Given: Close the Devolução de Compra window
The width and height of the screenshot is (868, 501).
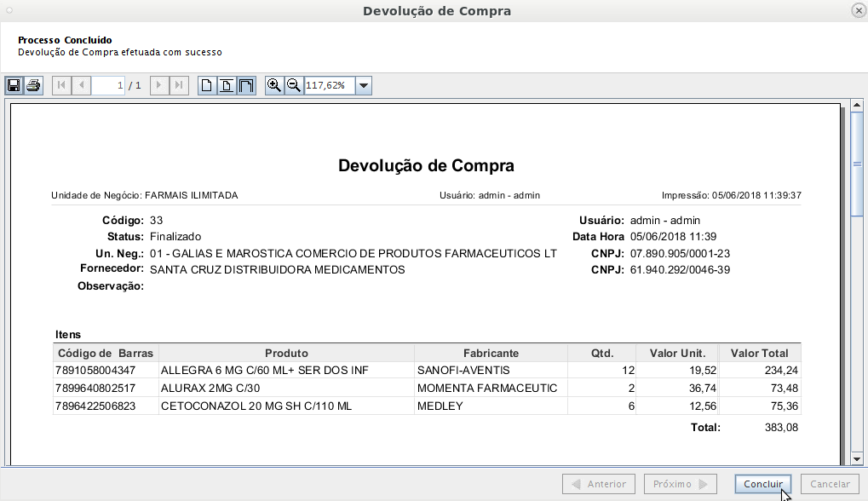Looking at the screenshot, I should pyautogui.click(x=858, y=11).
